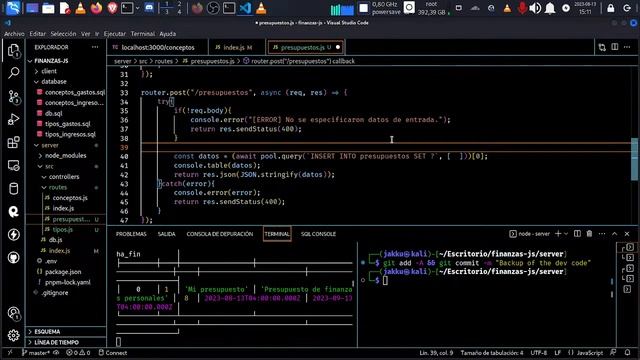Click the volume speaker tray icon
Screen dimensions: 640x360
click(535, 8)
